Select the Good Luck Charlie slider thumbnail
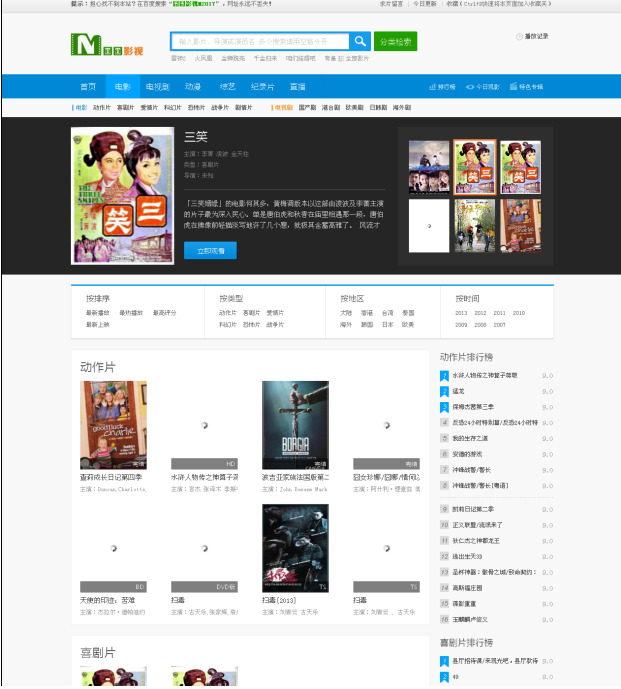Image resolution: width=621 pixels, height=689 pixels. click(x=520, y=226)
